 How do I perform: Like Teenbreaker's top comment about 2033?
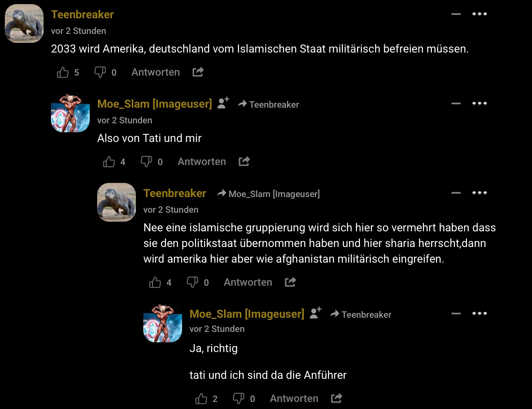[x=63, y=72]
